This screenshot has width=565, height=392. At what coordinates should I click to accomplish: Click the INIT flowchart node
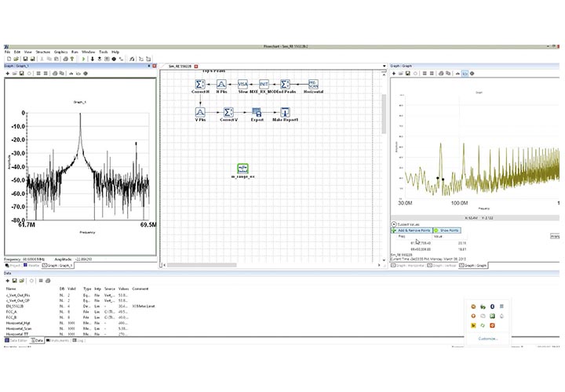(264, 84)
